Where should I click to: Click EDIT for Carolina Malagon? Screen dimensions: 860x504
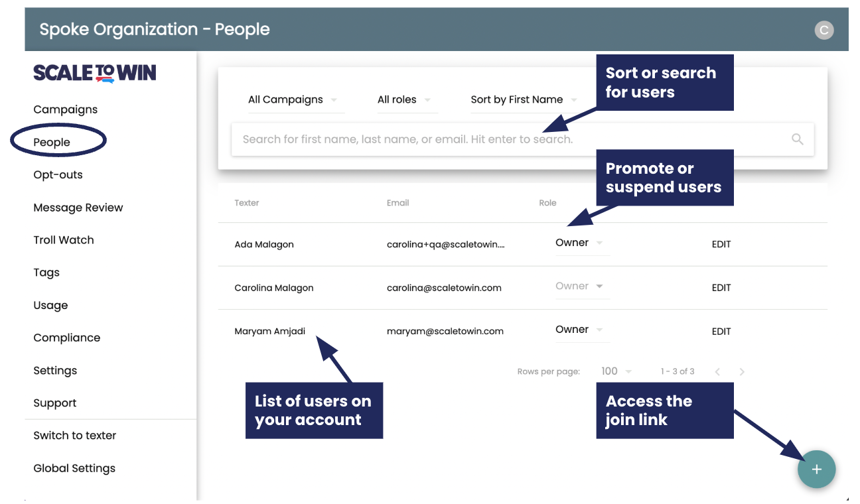(721, 288)
